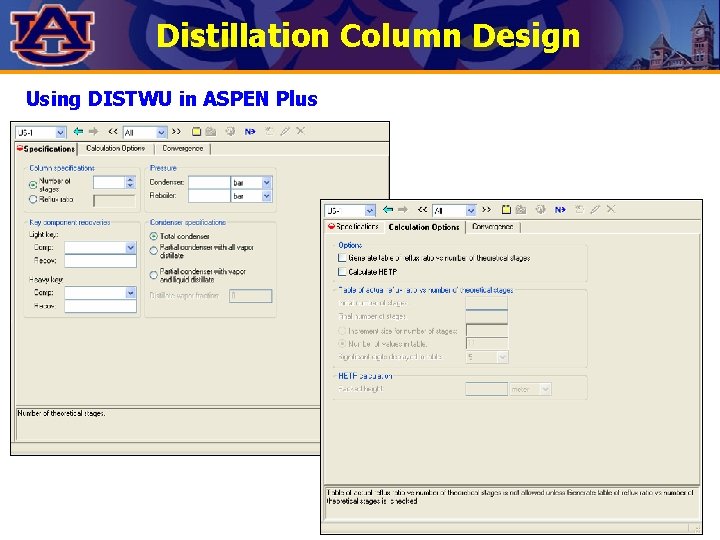Click the grayed new-object icon right of N> in the Specifications window

point(269,131)
